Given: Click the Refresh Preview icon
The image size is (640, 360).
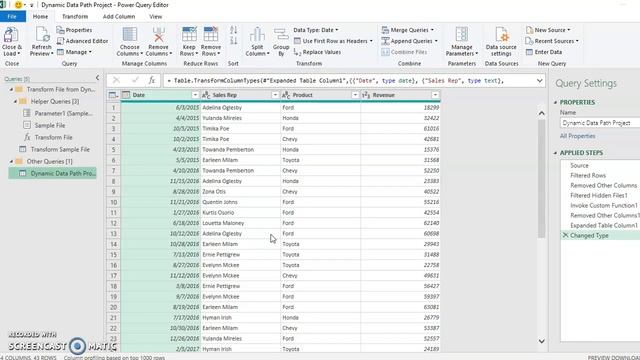Looking at the screenshot, I should pos(42,35).
